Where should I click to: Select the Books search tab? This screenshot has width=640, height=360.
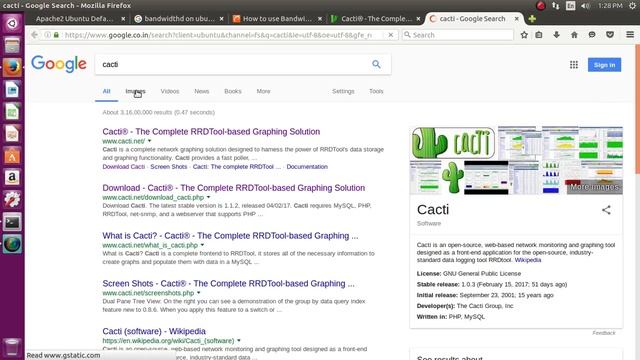(233, 91)
